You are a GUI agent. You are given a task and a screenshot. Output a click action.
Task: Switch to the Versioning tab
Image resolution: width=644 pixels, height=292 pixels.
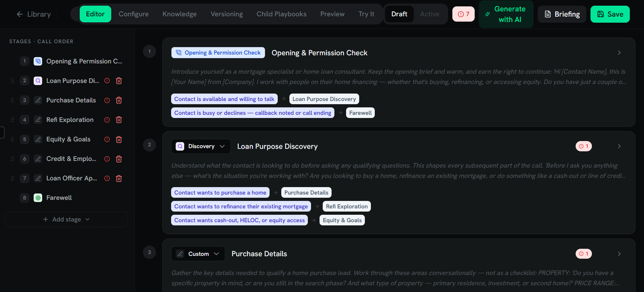[227, 14]
